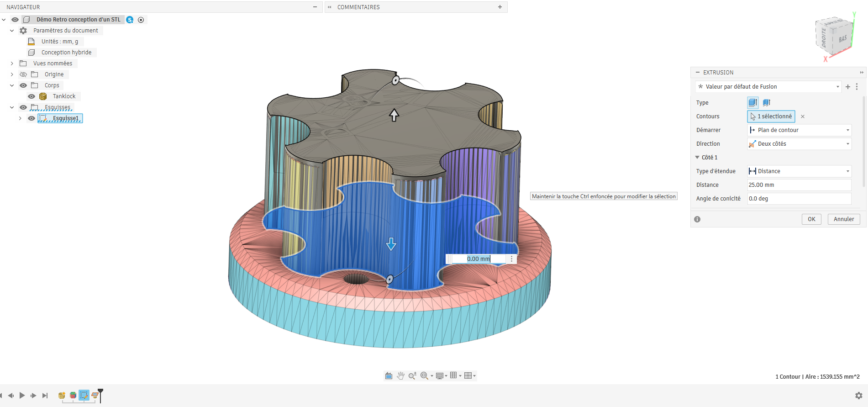Click the timeline end marker
The image size is (868, 407).
tap(100, 396)
